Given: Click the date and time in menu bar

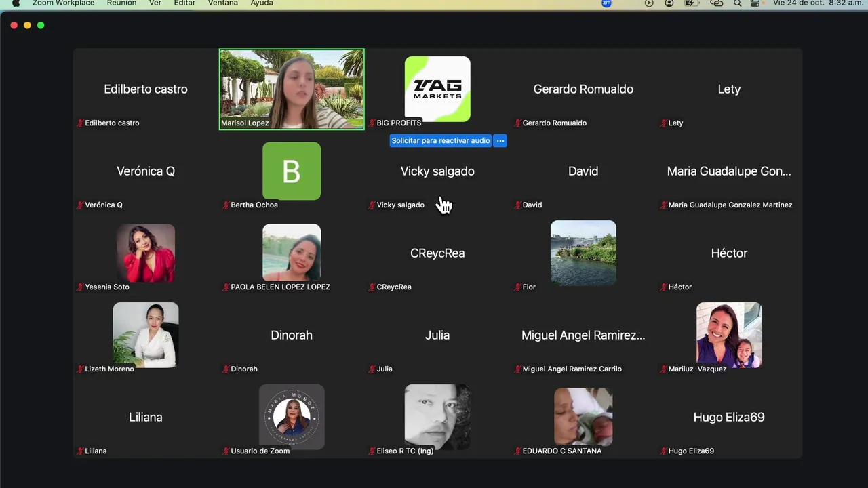Looking at the screenshot, I should (x=818, y=3).
